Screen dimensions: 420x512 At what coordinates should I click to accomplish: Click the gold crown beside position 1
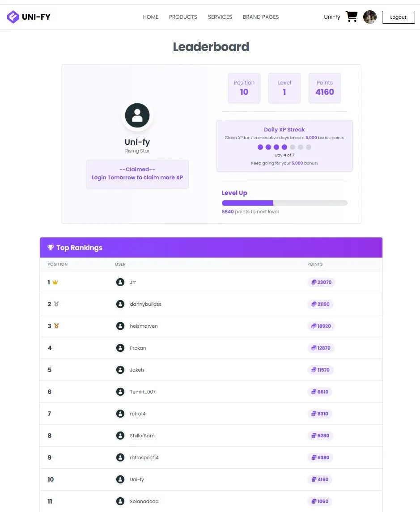pos(55,282)
